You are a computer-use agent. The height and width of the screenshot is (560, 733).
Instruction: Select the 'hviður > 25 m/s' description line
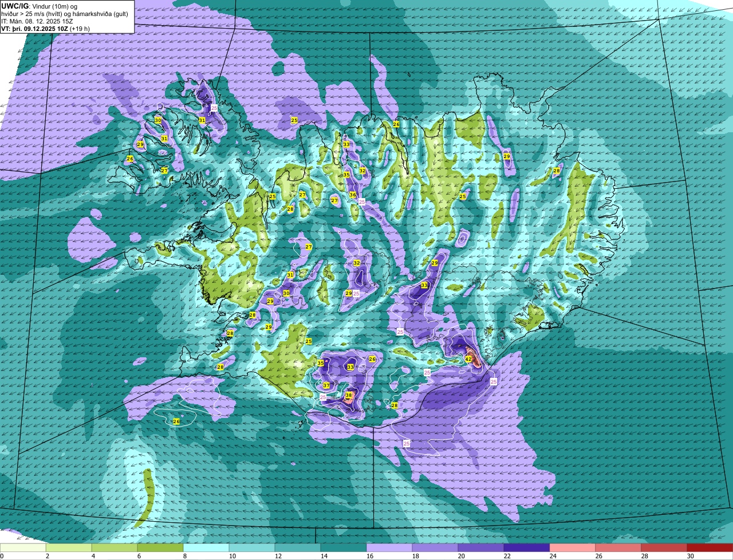64,13
